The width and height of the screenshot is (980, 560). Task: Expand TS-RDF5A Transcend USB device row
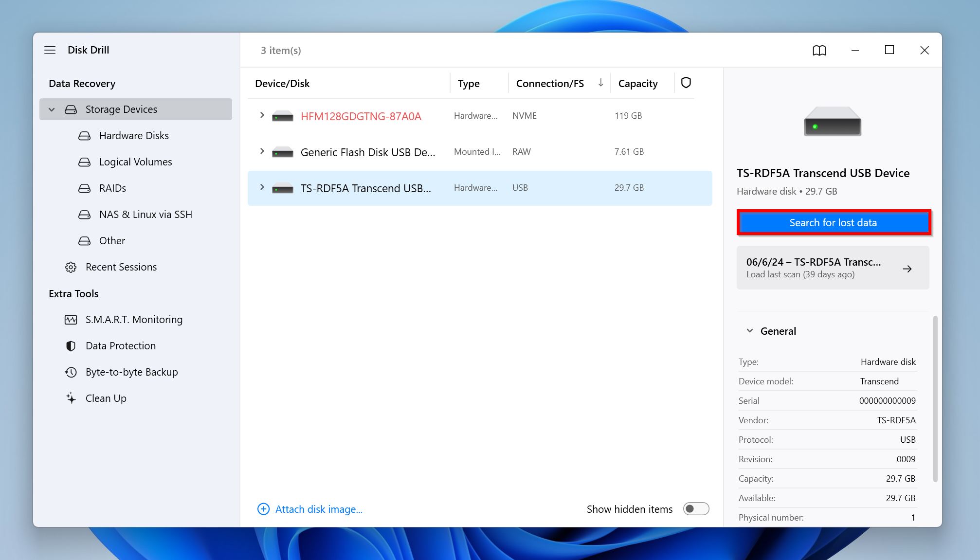coord(262,188)
